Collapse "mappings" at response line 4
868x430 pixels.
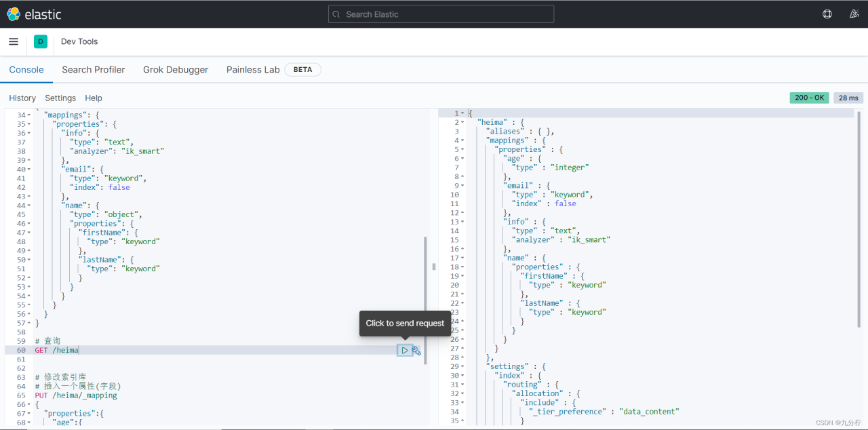click(462, 140)
